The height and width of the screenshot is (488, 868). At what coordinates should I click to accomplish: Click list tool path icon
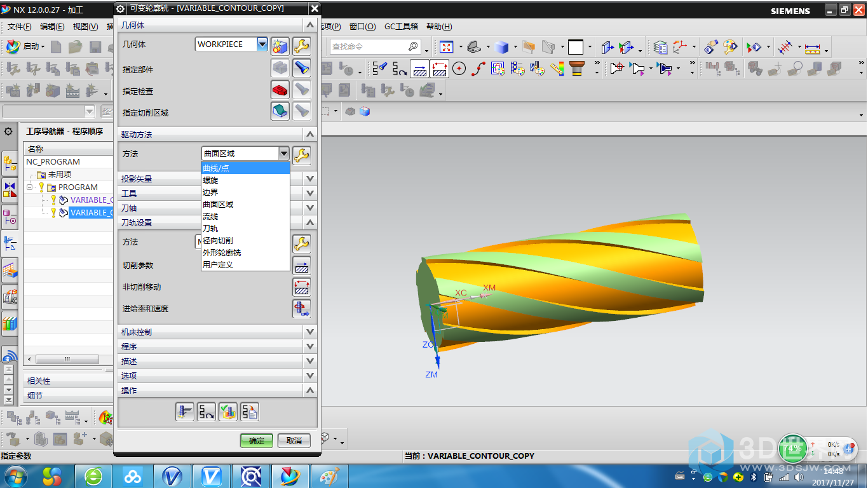250,412
